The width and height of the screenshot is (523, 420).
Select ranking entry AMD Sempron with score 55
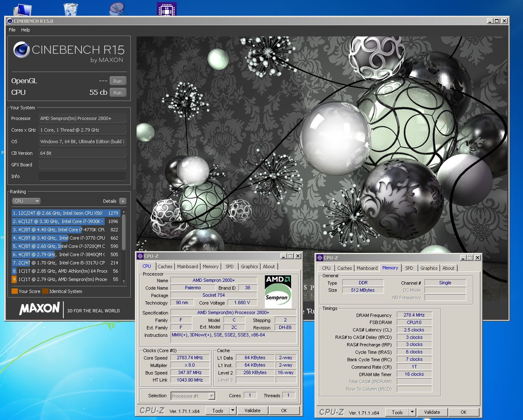pos(66,279)
